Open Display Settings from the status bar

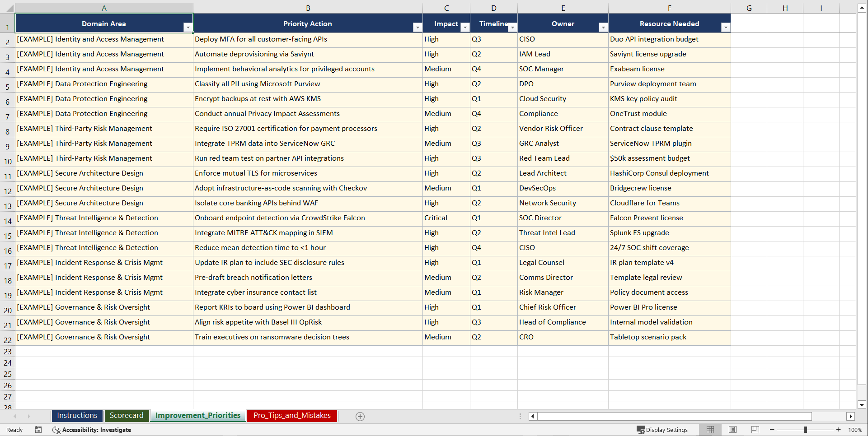(662, 430)
